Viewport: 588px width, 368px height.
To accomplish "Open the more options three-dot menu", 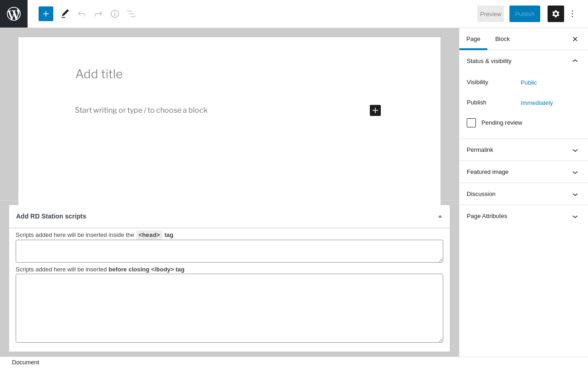I will [572, 14].
